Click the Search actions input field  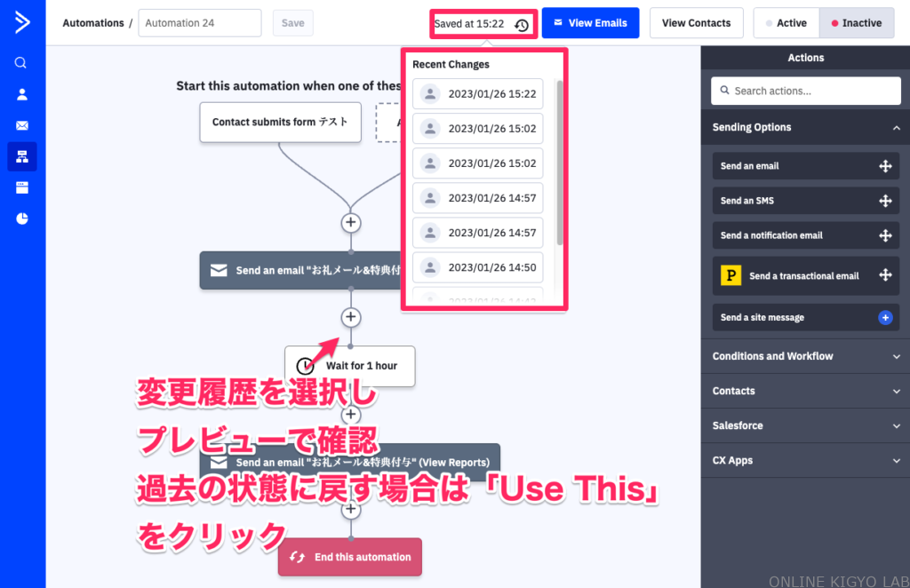point(807,91)
